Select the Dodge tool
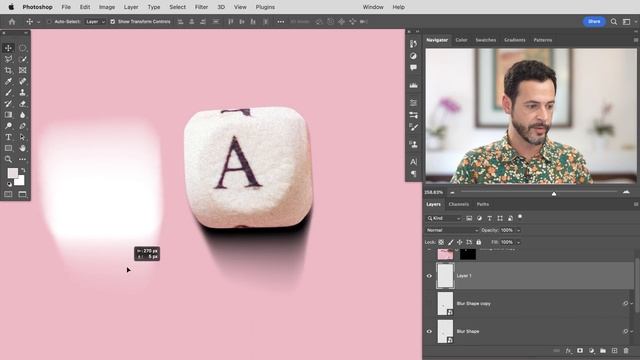 click(x=8, y=126)
